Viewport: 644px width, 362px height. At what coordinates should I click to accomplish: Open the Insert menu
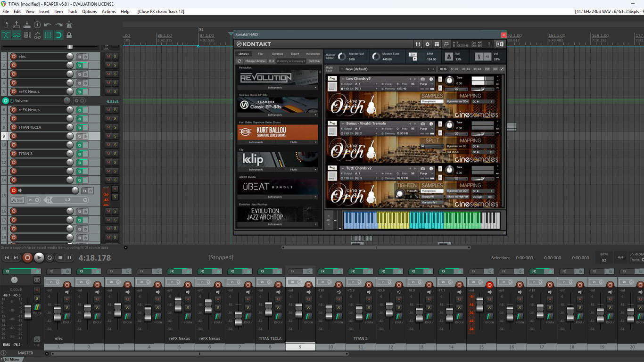coord(44,11)
